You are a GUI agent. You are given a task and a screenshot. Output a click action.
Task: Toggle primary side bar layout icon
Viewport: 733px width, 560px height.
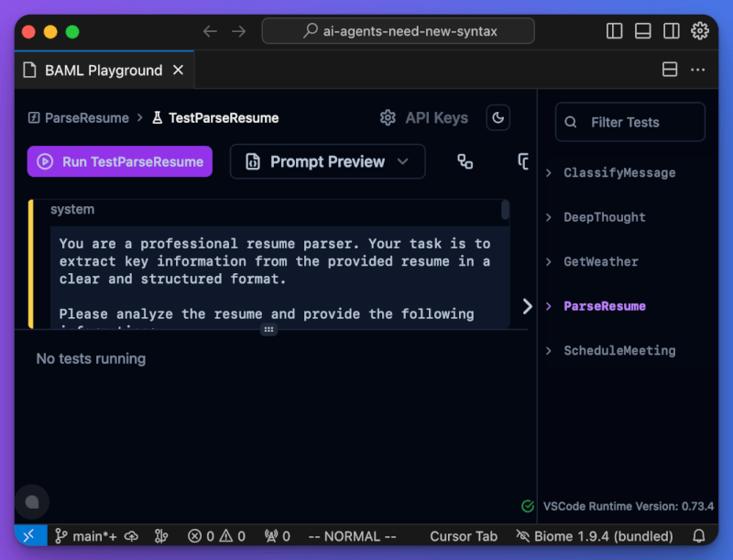[x=614, y=31]
